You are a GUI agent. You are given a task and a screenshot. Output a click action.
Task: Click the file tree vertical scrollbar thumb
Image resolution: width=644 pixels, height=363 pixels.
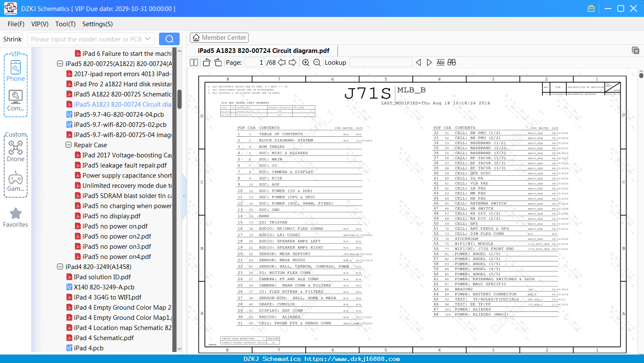[180, 99]
